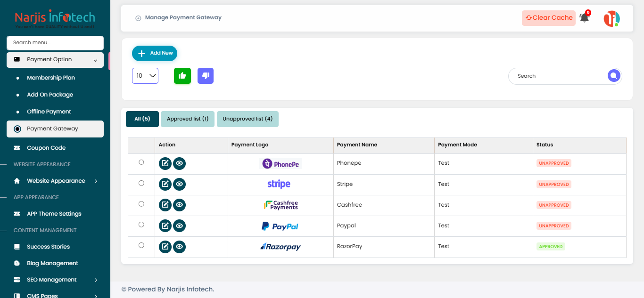This screenshot has width=644, height=298.
Task: Select the RazorPay row radio button
Action: click(x=141, y=245)
